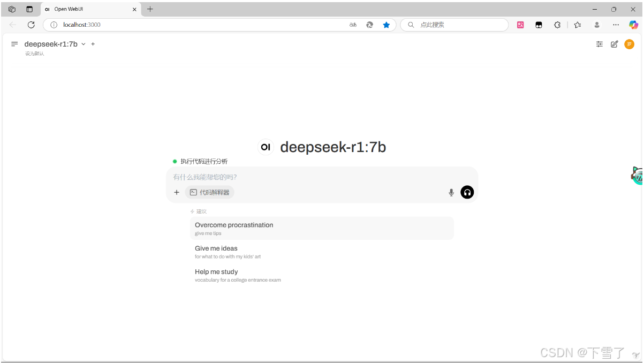
Task: Focus the 有什么我能帮您的吗 message input
Action: point(322,177)
